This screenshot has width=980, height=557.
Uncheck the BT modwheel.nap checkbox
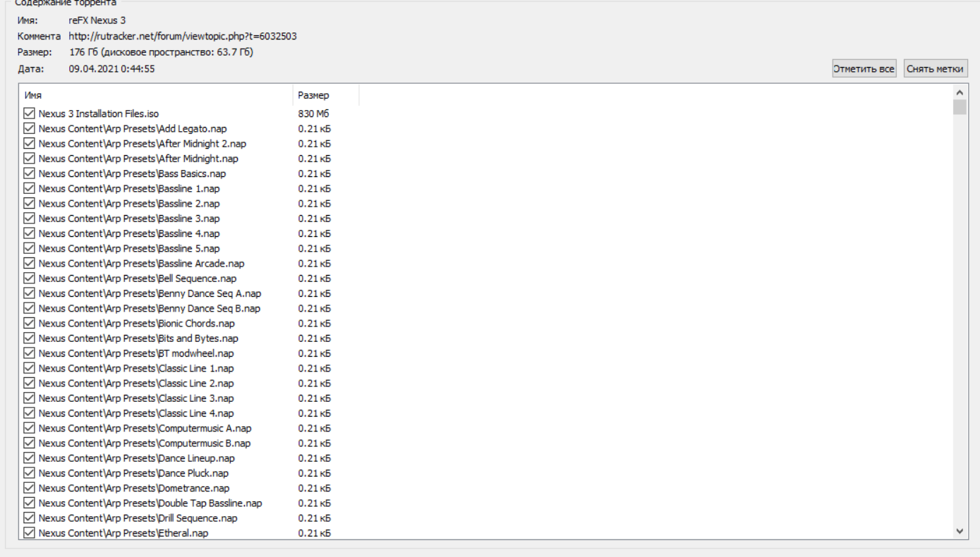(x=29, y=353)
